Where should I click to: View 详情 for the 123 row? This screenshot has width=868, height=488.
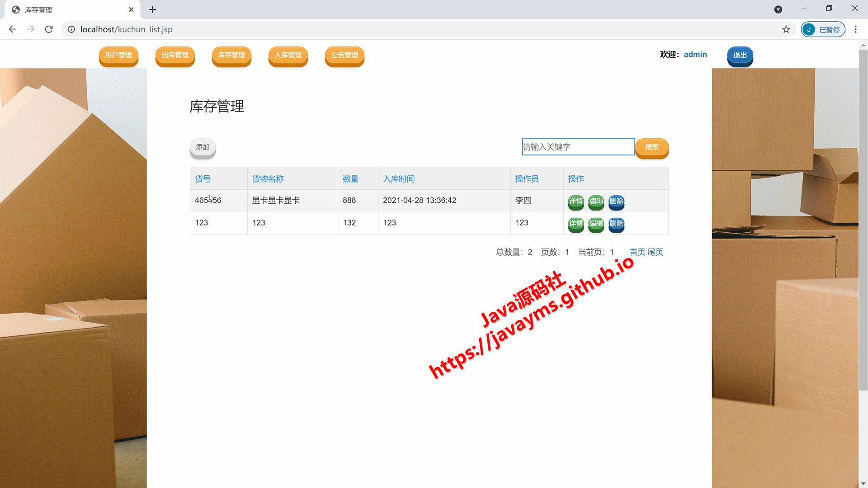(576, 224)
